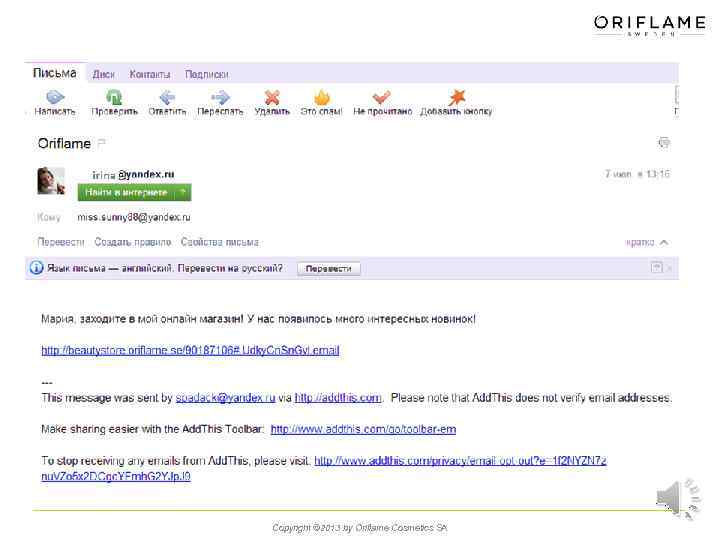The height and width of the screenshot is (540, 720).
Task: Click the flag next to the Oriflame subject
Action: (x=101, y=143)
